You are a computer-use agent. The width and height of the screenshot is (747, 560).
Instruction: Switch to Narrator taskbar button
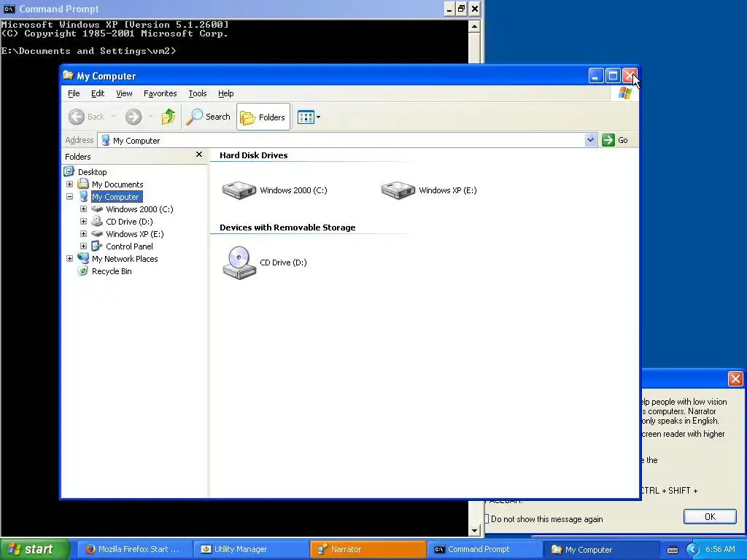point(368,549)
